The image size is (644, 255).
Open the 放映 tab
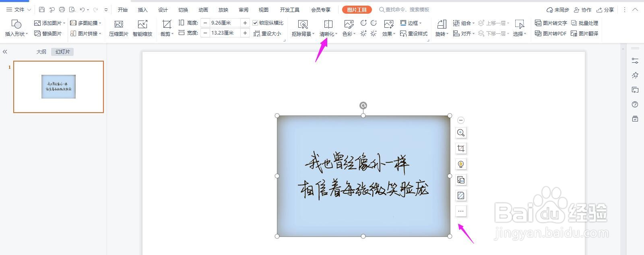click(x=223, y=10)
